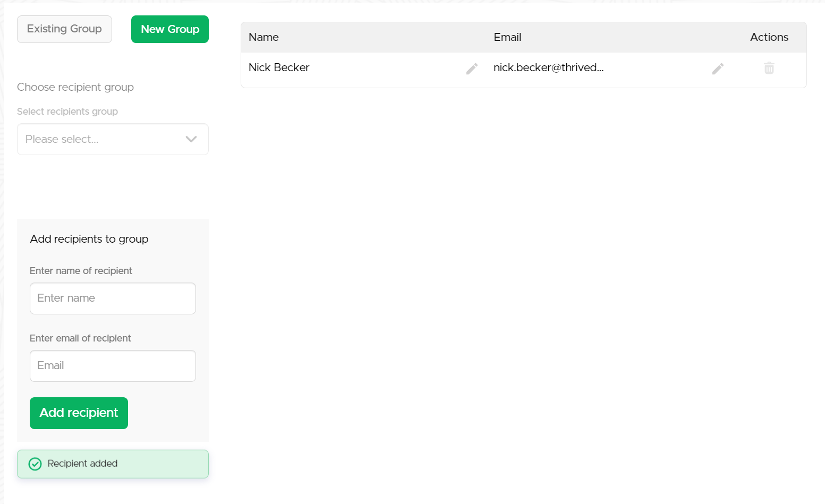Click the pencil icon beside the email address
Image resolution: width=825 pixels, height=504 pixels.
pyautogui.click(x=718, y=69)
